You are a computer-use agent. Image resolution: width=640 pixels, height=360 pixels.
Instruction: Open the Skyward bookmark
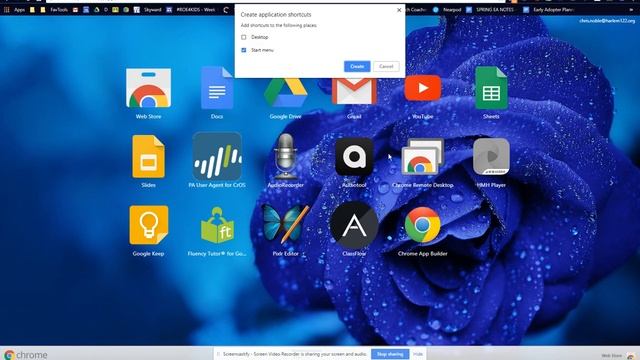pos(148,9)
